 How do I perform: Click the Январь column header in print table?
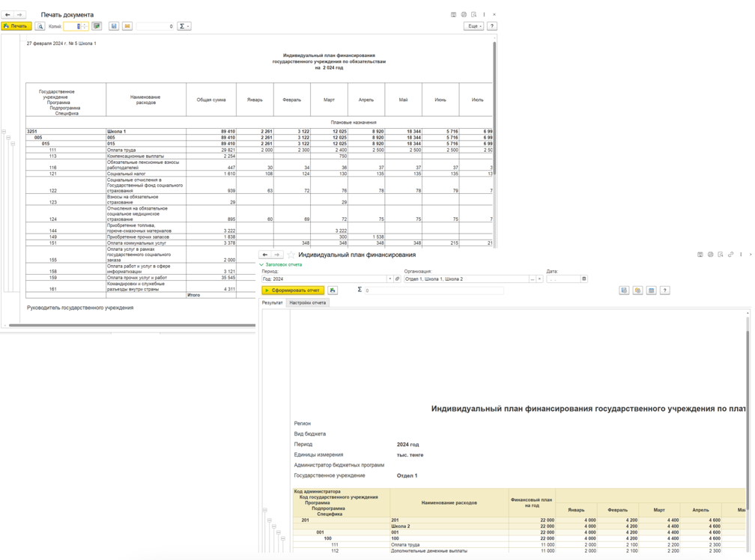[255, 100]
